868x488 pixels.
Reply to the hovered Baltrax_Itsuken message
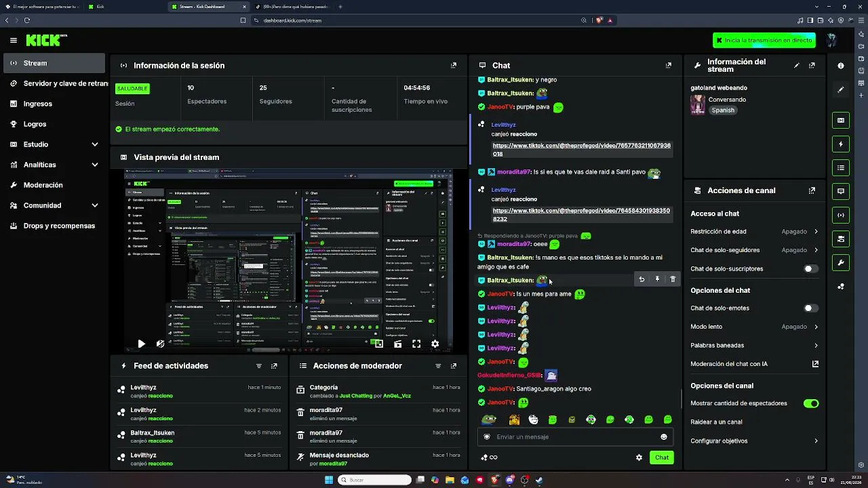click(x=642, y=279)
